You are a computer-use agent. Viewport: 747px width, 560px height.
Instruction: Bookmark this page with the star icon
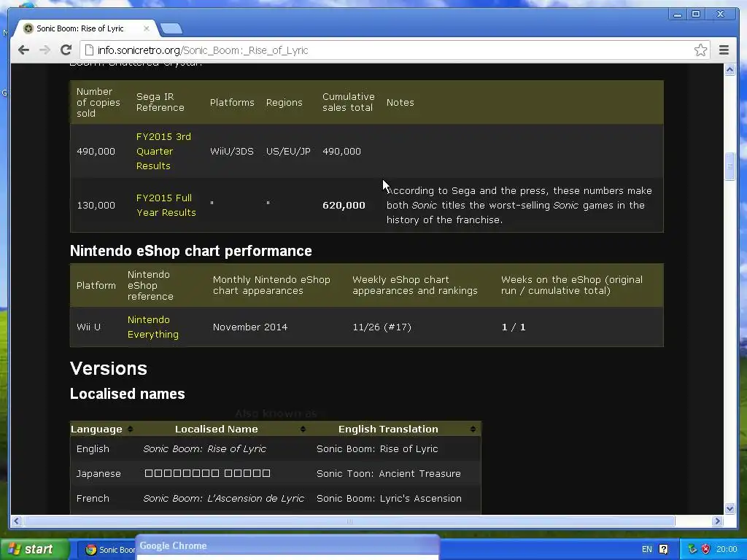coord(700,50)
